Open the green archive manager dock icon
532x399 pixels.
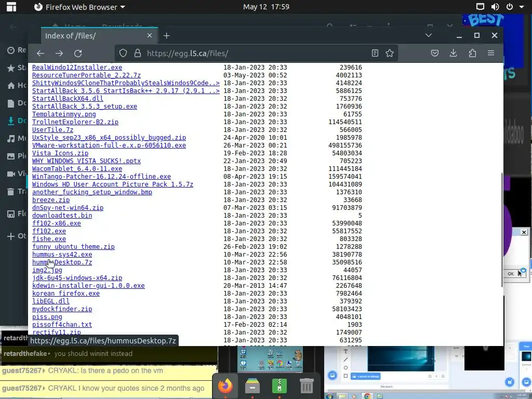coord(279,386)
